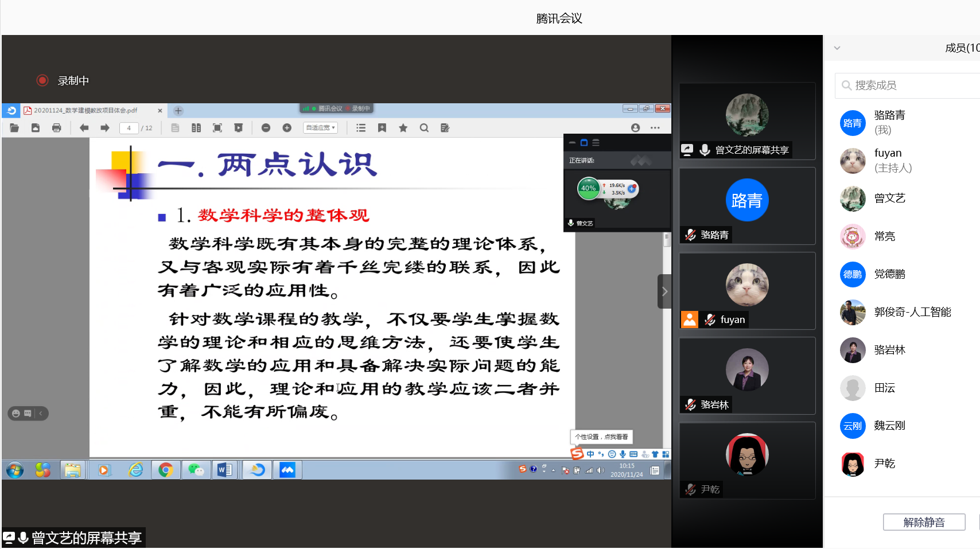Collapse the video sidebar using edge arrow

pos(664,291)
